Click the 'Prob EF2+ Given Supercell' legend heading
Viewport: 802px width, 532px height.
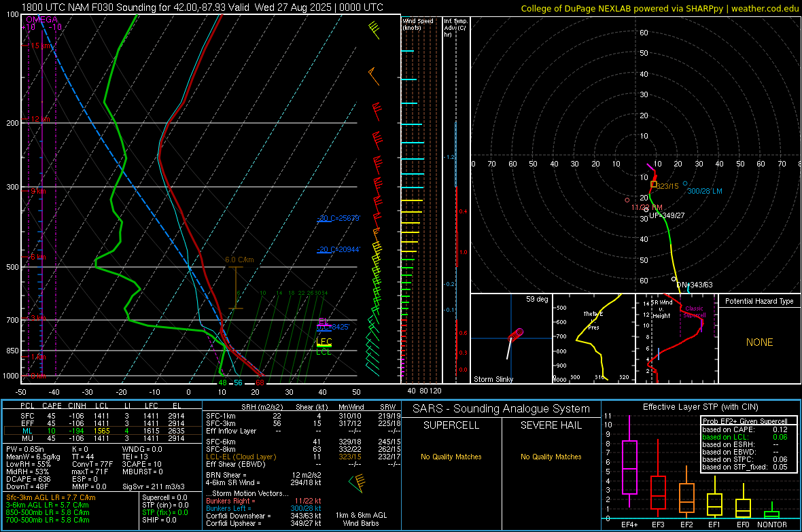click(x=745, y=421)
